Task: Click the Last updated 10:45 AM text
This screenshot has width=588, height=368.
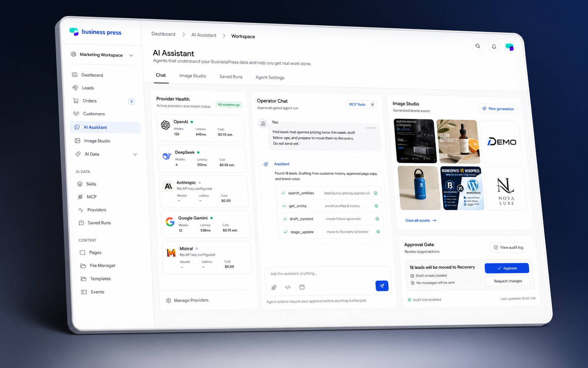Action: [x=518, y=298]
